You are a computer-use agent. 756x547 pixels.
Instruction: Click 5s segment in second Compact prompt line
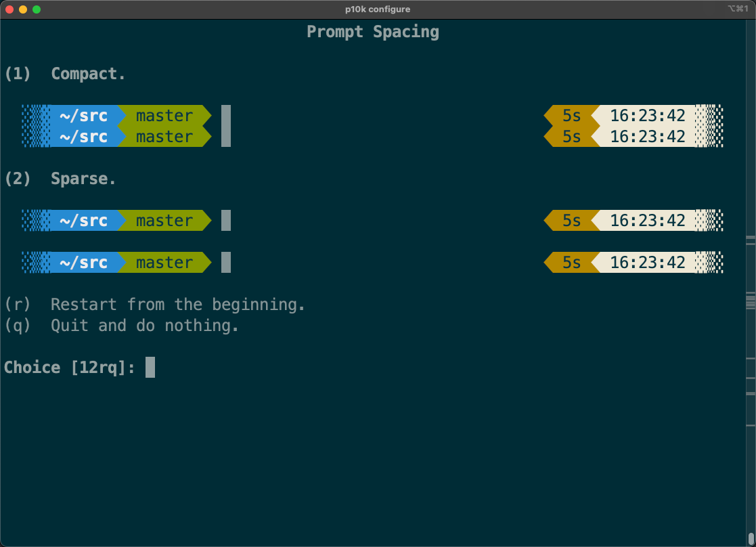[572, 137]
